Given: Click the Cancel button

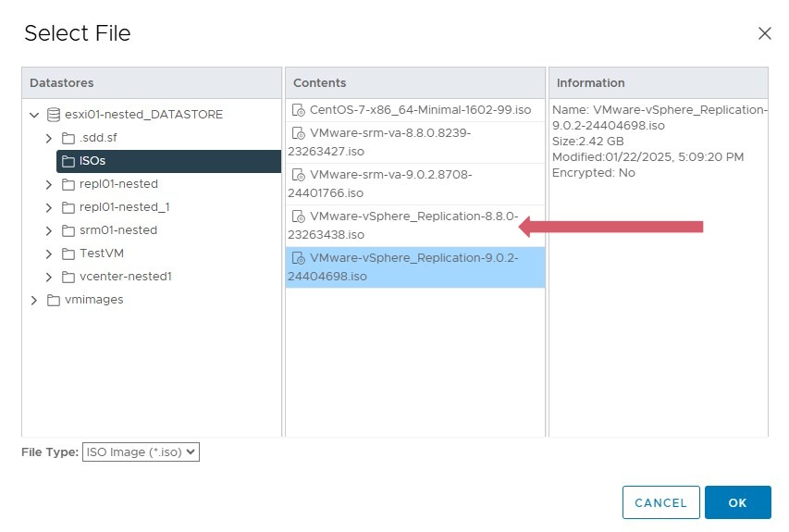Looking at the screenshot, I should (x=660, y=502).
